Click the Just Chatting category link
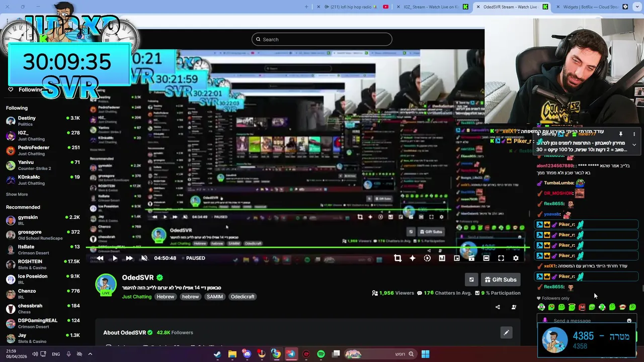This screenshot has height=362, width=644. (136, 297)
